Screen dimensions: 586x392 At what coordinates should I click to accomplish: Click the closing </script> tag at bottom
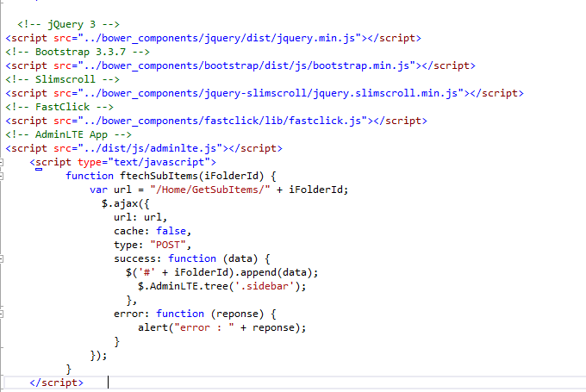coord(56,383)
